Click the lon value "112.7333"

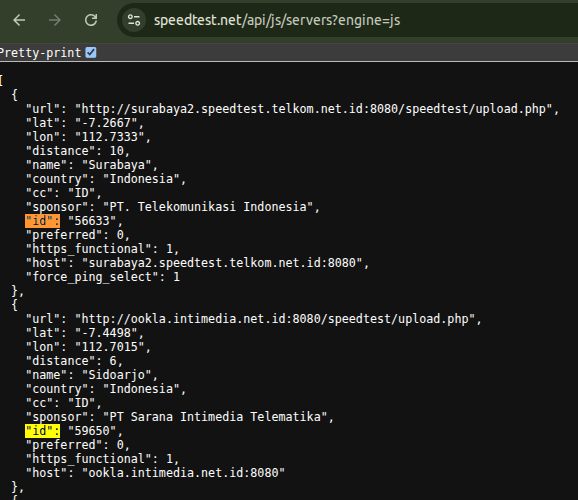click(110, 137)
